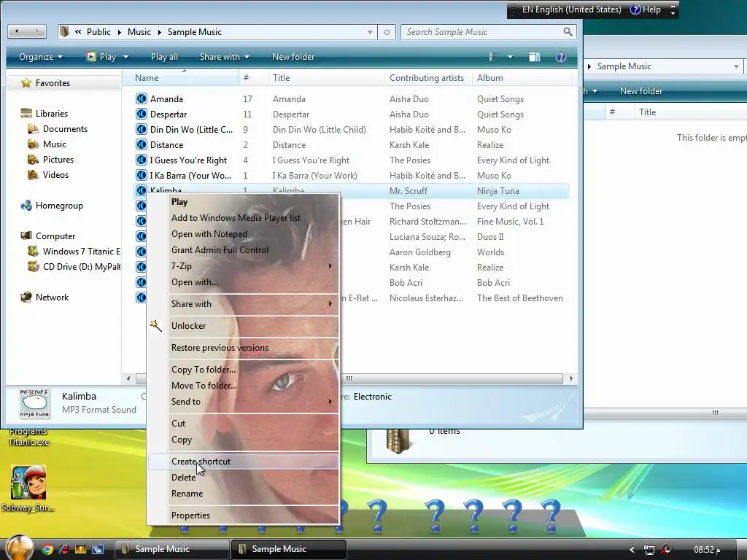Toggle the preview pane button
The height and width of the screenshot is (560, 747).
535,57
